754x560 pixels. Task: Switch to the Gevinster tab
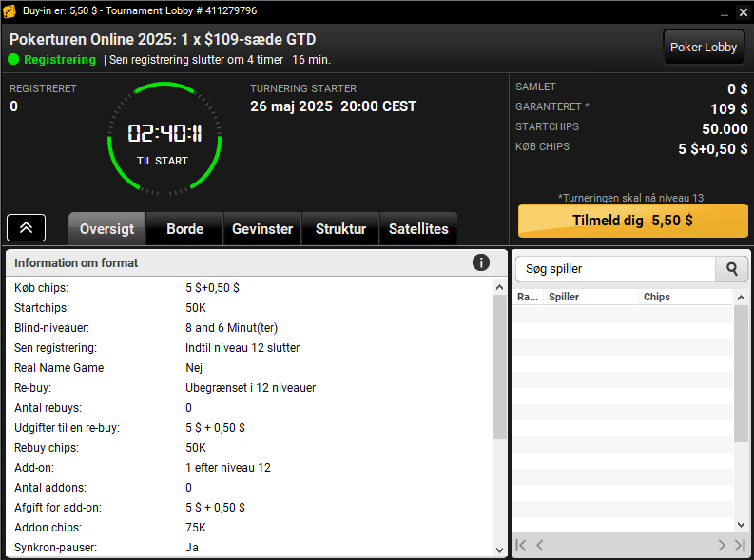(x=262, y=229)
